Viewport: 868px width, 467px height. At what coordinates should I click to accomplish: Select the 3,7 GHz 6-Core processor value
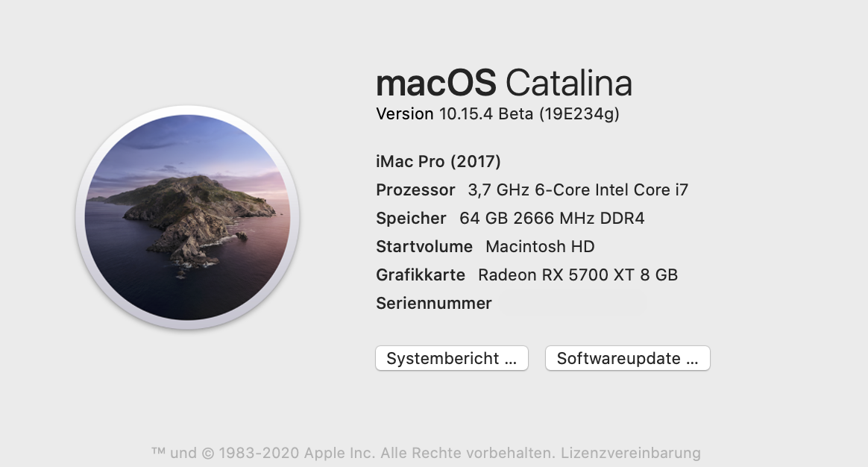[x=578, y=189]
